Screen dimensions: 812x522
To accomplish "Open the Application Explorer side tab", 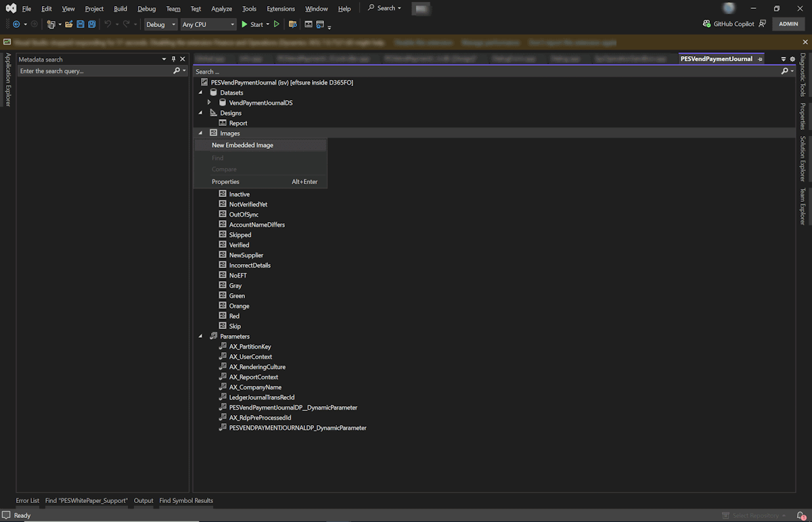I will point(8,80).
